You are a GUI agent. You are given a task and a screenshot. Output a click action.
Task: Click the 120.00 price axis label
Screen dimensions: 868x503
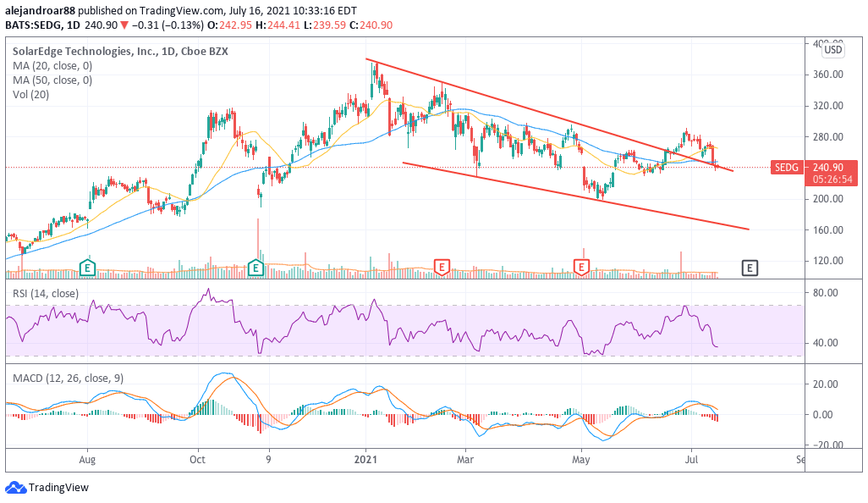coord(827,261)
